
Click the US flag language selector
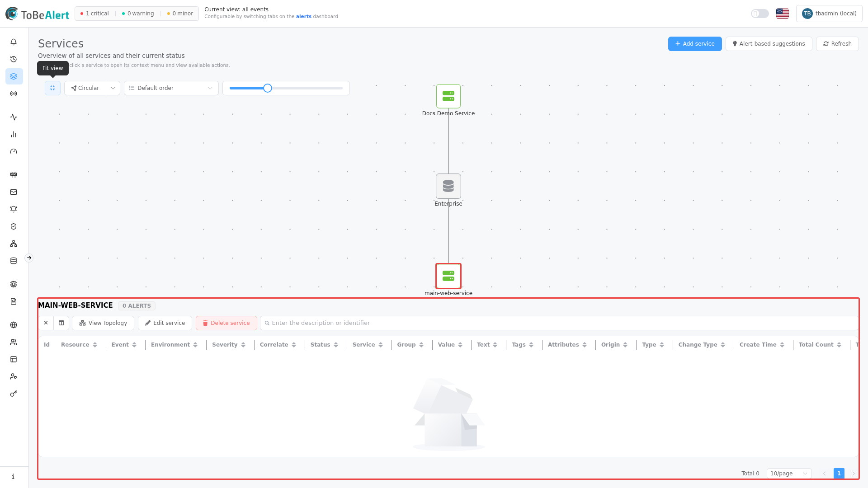(x=782, y=14)
